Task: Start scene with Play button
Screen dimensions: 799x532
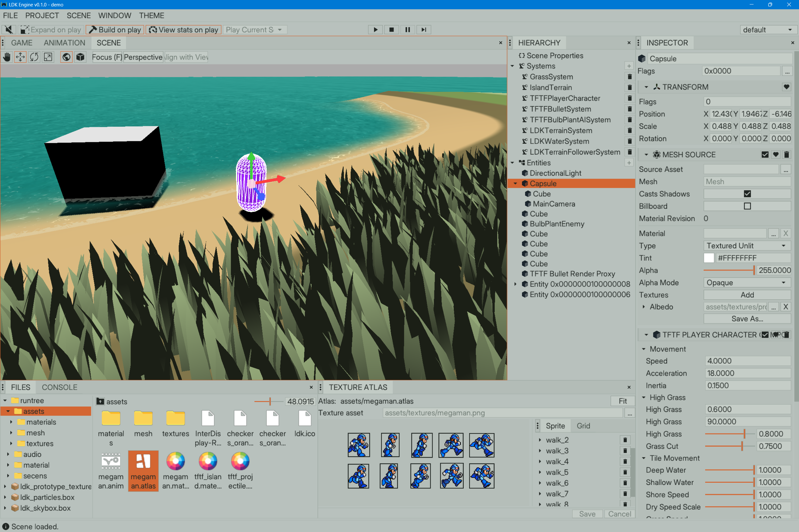Action: coord(375,29)
